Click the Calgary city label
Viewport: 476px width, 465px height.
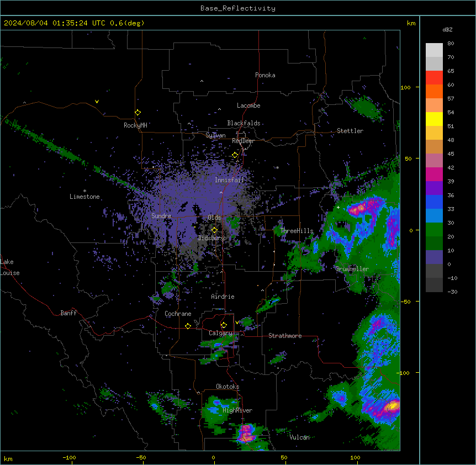point(220,333)
